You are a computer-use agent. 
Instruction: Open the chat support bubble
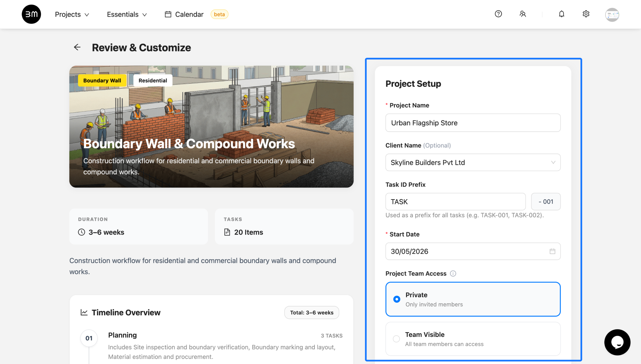[617, 342]
